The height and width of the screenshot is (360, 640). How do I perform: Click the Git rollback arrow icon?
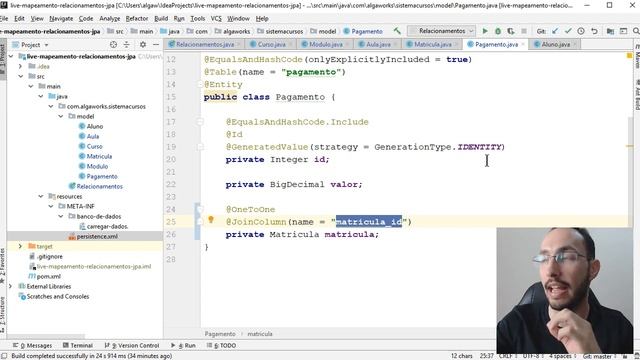coord(594,31)
